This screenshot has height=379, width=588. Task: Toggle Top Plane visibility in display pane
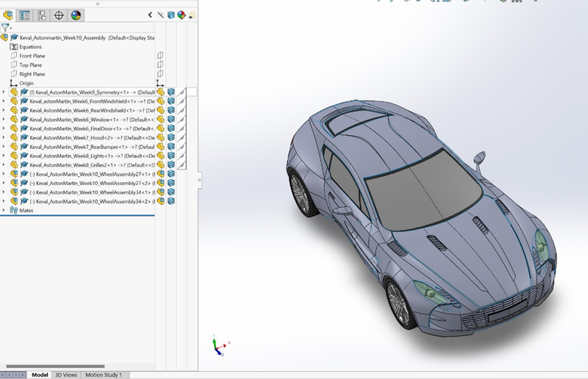point(160,65)
